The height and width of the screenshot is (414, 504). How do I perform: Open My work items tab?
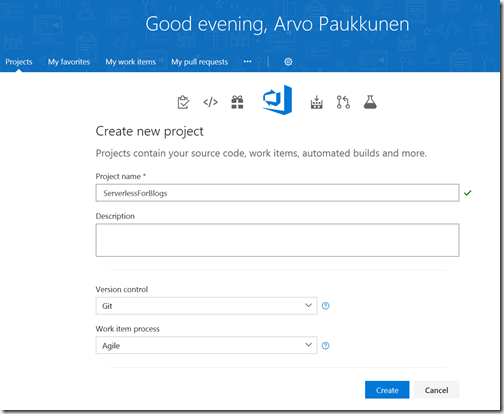tap(130, 62)
